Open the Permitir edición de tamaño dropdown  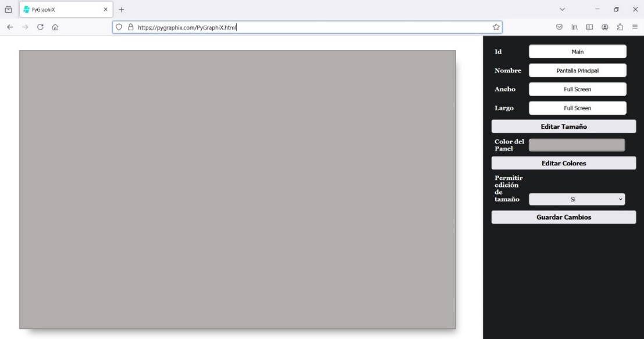(x=577, y=200)
